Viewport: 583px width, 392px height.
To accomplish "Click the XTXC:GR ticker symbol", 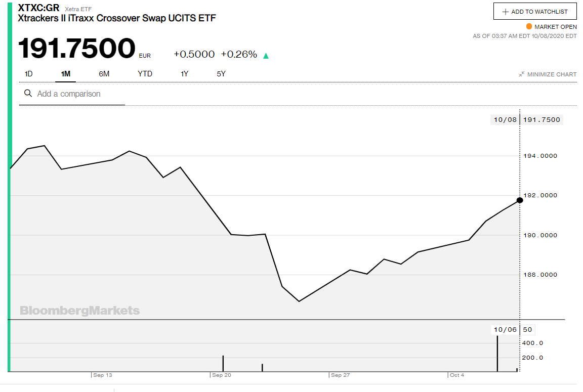I will 38,8.
